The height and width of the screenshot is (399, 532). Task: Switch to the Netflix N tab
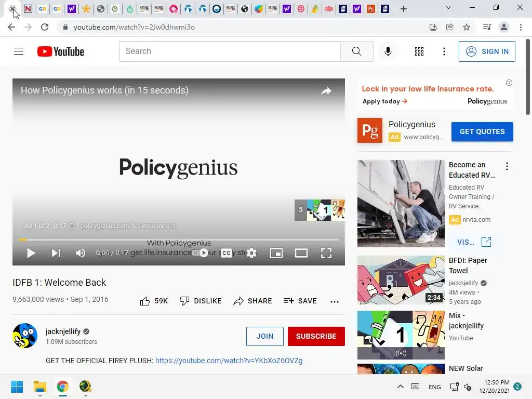click(28, 9)
